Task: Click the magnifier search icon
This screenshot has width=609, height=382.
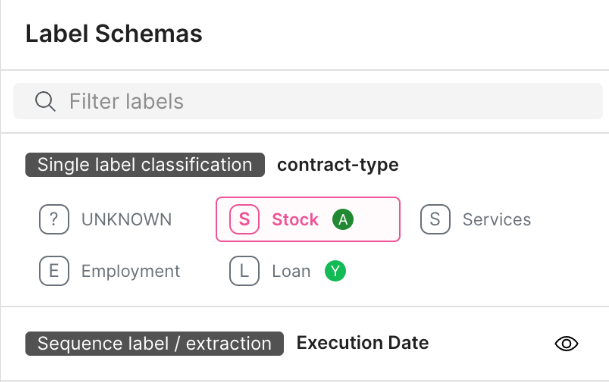Action: 45,102
